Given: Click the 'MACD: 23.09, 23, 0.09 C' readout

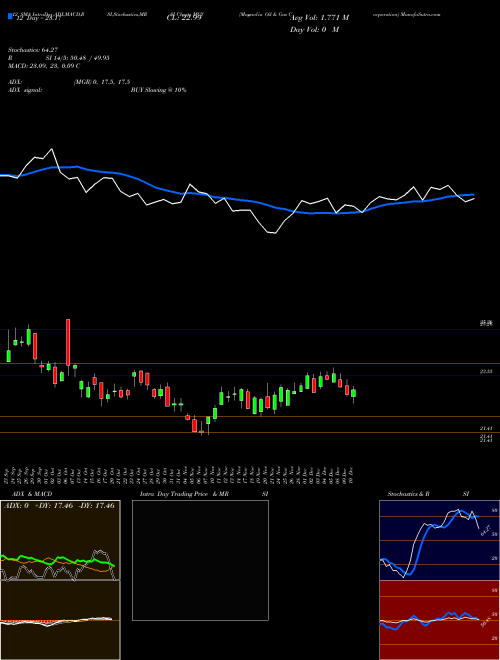Looking at the screenshot, I should click(44, 66).
